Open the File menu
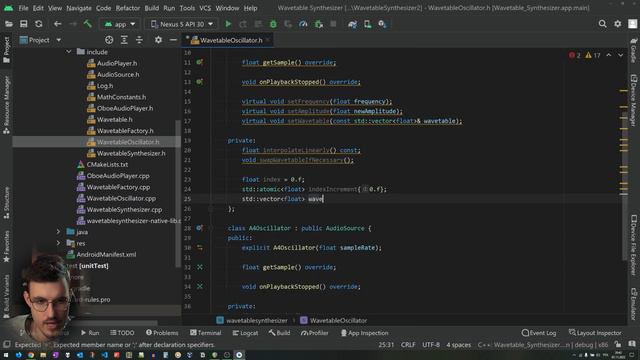The width and height of the screenshot is (640, 360). pyautogui.click(x=23, y=8)
